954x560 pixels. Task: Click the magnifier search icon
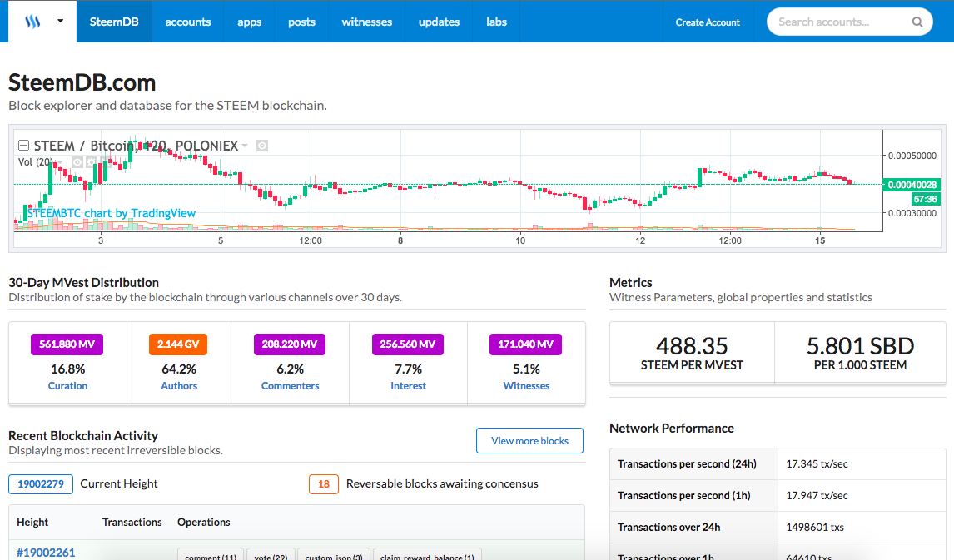[x=917, y=22]
